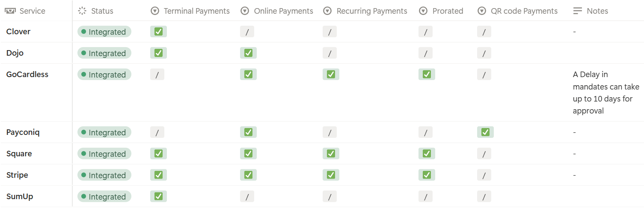Toggle Payconiq QR code Payments checkmark
Image resolution: width=644 pixels, height=209 pixels.
[x=485, y=132]
